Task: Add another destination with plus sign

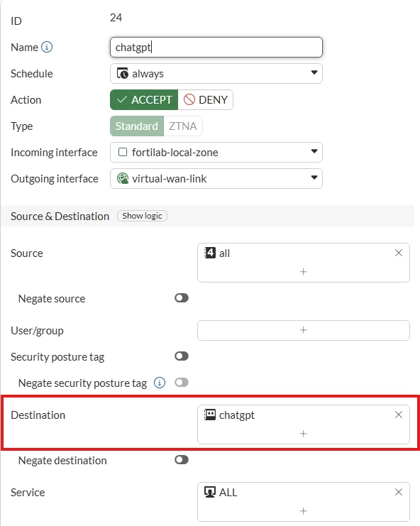Action: click(x=304, y=434)
